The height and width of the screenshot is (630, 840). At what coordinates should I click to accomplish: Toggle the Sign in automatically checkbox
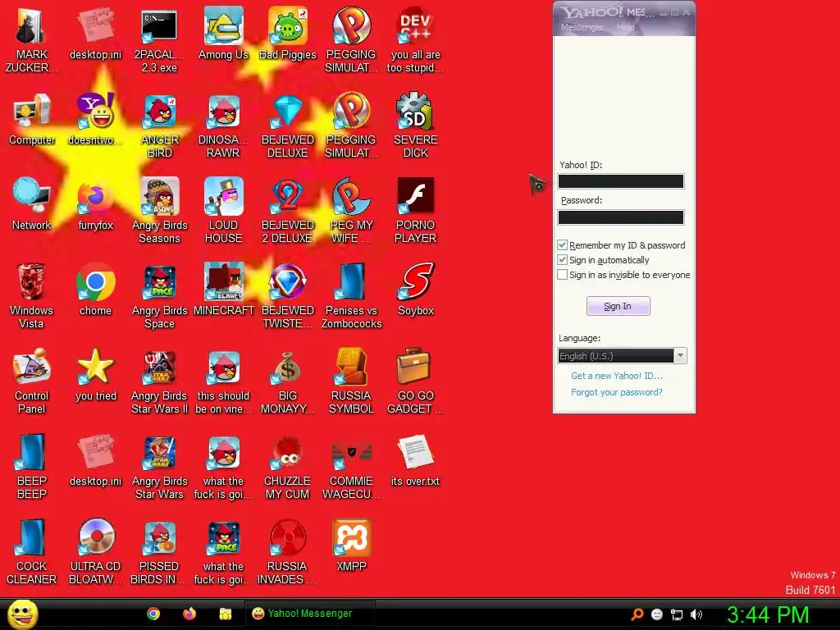pyautogui.click(x=562, y=260)
